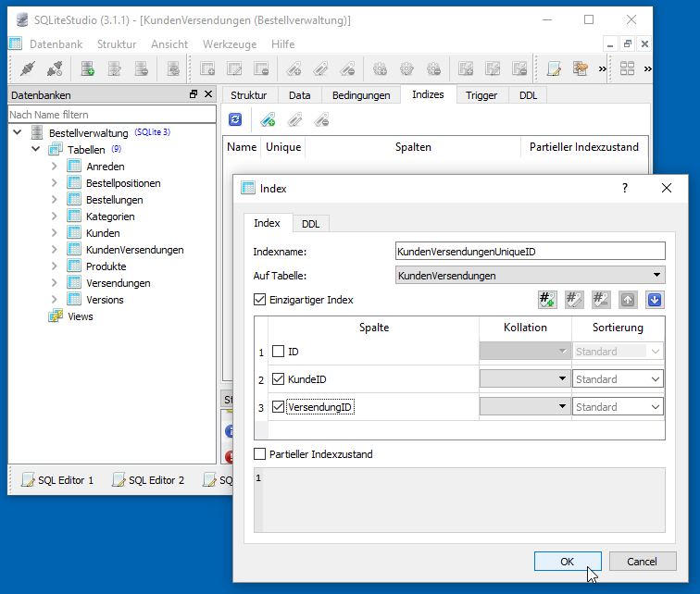Click the Index dialog help question mark
Viewport: 700px width, 594px height.
tap(624, 188)
